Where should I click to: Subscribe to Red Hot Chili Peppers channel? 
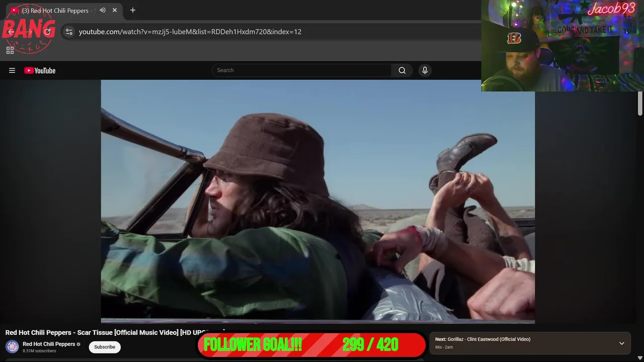105,347
